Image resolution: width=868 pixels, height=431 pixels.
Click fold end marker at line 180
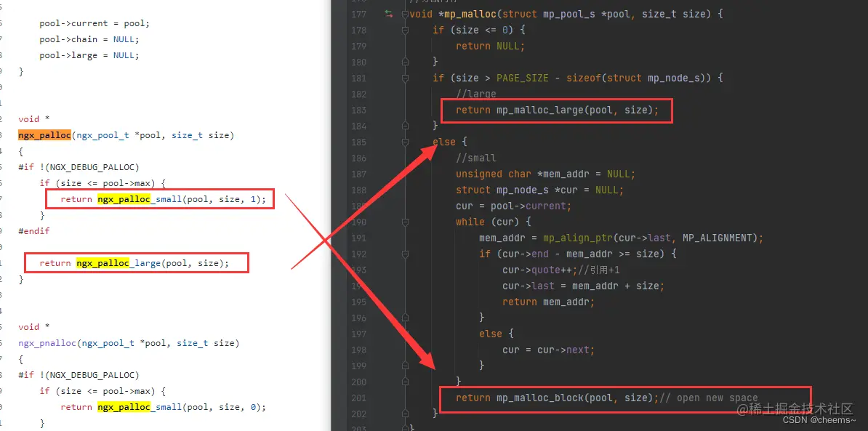pyautogui.click(x=405, y=61)
